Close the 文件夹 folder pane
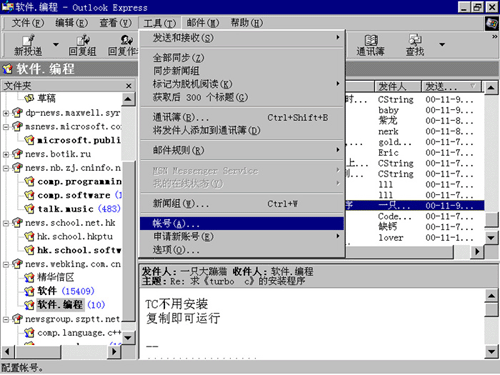 click(x=129, y=86)
